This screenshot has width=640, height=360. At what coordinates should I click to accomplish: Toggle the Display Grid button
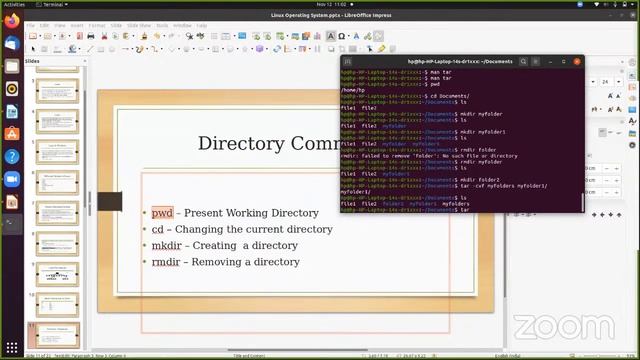pyautogui.click(x=214, y=36)
